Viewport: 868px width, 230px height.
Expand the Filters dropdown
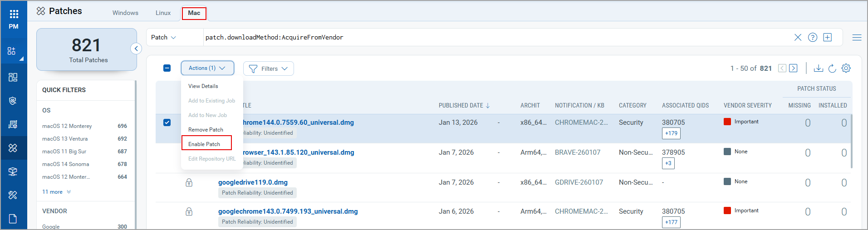[269, 69]
